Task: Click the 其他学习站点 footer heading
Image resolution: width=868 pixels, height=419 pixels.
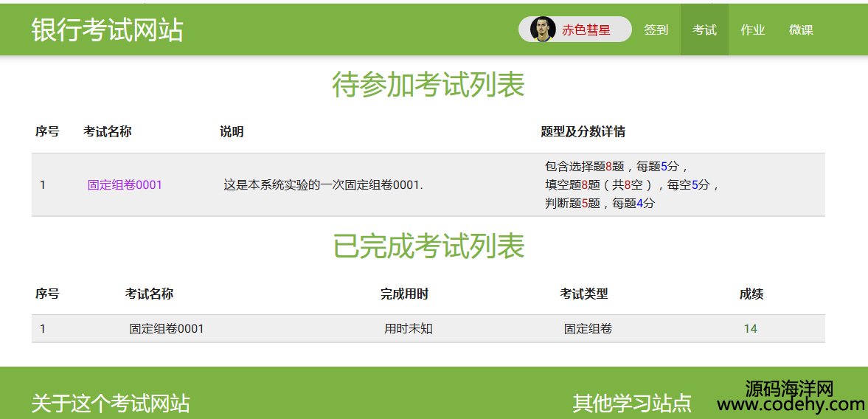Action: (x=632, y=403)
